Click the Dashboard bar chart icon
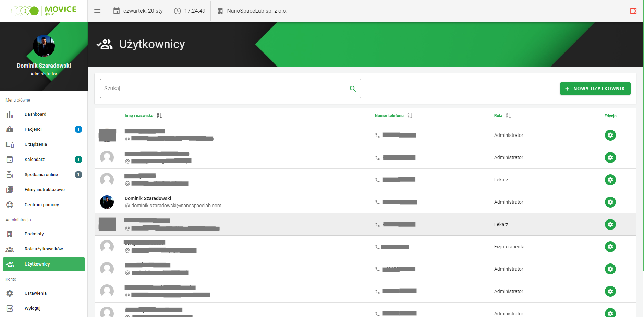The height and width of the screenshot is (317, 644). click(x=10, y=114)
